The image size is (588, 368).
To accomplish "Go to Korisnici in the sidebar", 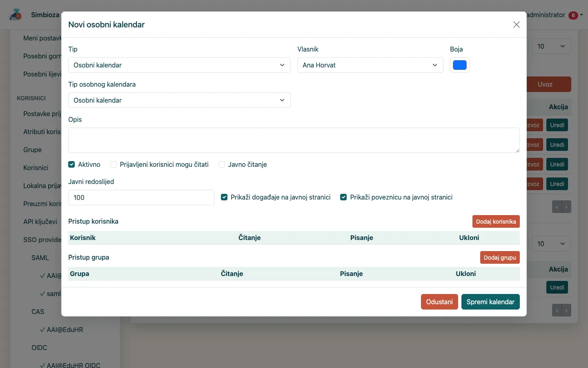I will point(36,168).
